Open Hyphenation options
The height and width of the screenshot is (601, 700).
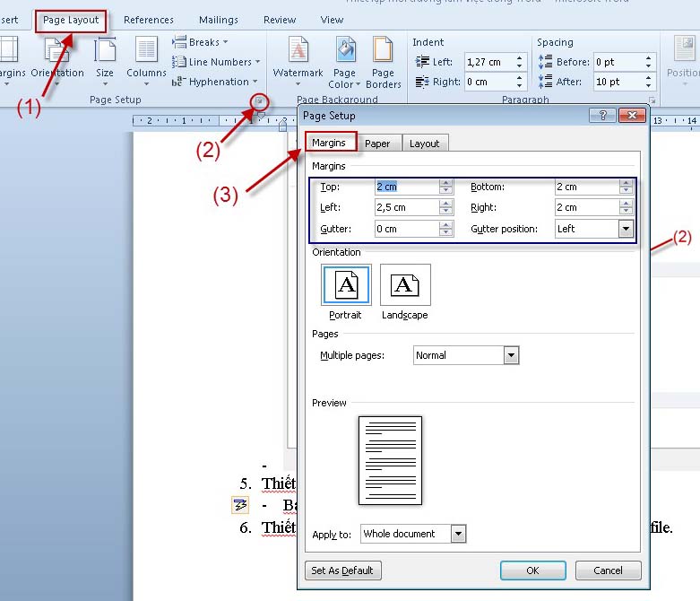click(x=215, y=82)
